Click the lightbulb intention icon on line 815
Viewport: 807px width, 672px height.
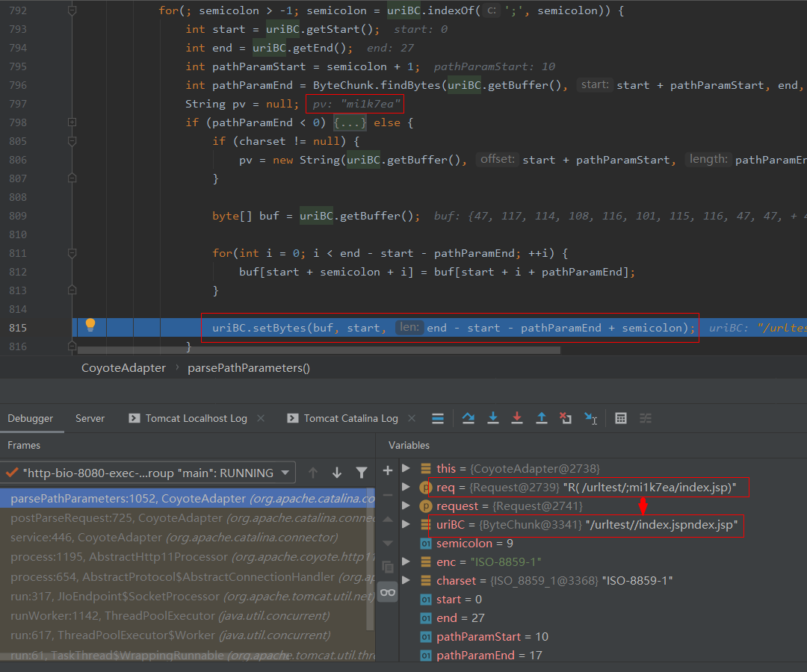(x=90, y=326)
